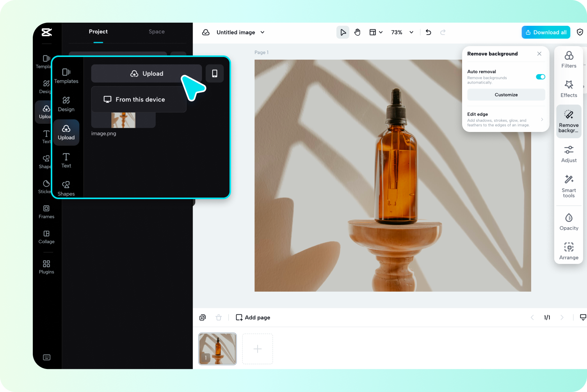Select the Project tab
The height and width of the screenshot is (392, 587).
point(98,32)
